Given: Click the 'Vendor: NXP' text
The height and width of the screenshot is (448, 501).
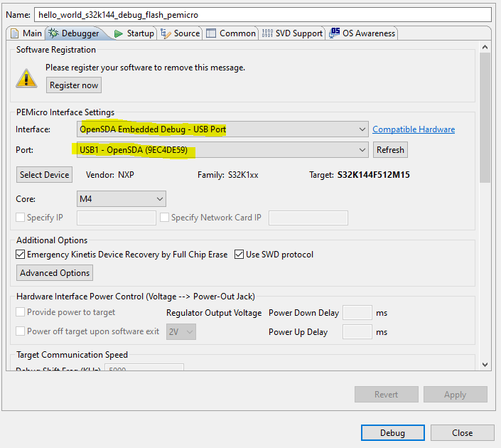Looking at the screenshot, I should tap(110, 175).
